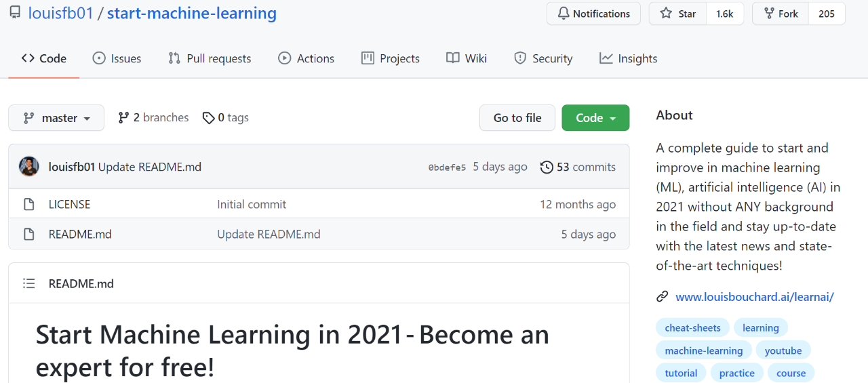The width and height of the screenshot is (868, 383).
Task: View the 0 tags link
Action: point(226,118)
